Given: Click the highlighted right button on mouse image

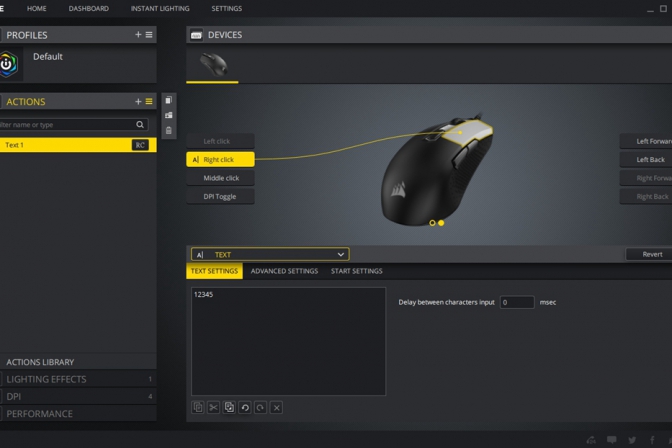Looking at the screenshot, I should (469, 132).
